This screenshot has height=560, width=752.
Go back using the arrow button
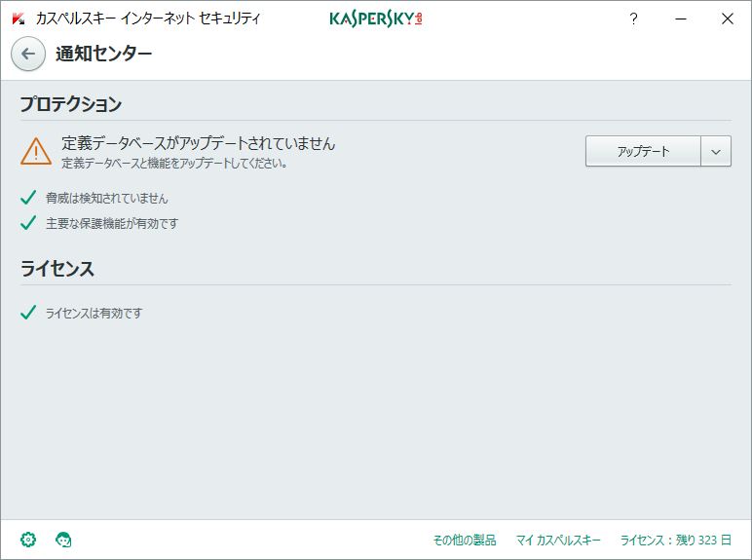tap(28, 54)
